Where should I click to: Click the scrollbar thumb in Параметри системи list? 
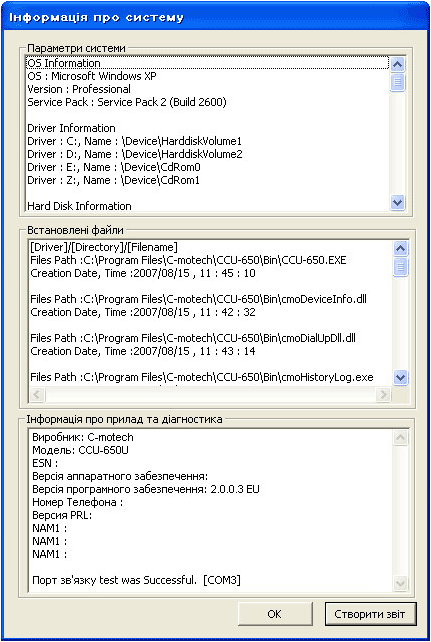pos(397,82)
